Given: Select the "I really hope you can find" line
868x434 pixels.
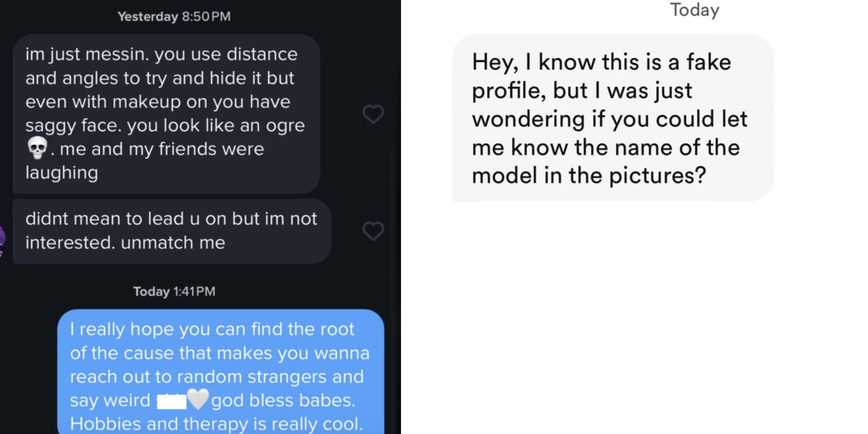Looking at the screenshot, I should tap(212, 329).
